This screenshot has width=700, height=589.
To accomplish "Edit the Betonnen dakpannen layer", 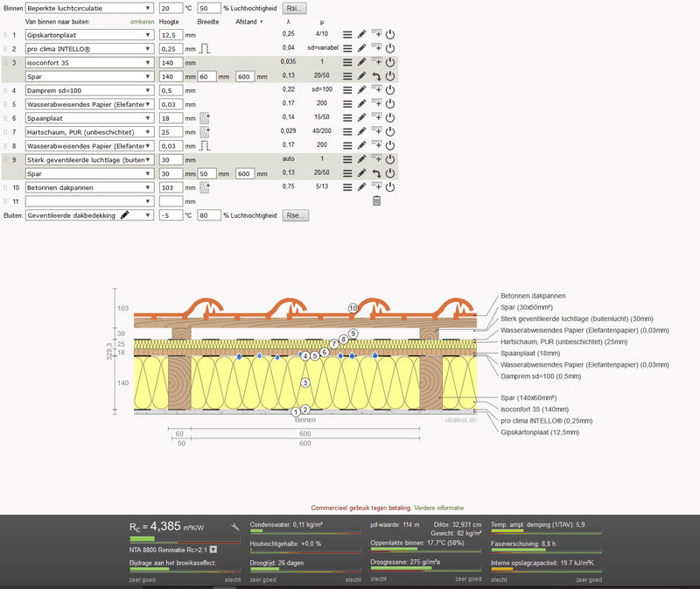I will (x=362, y=186).
